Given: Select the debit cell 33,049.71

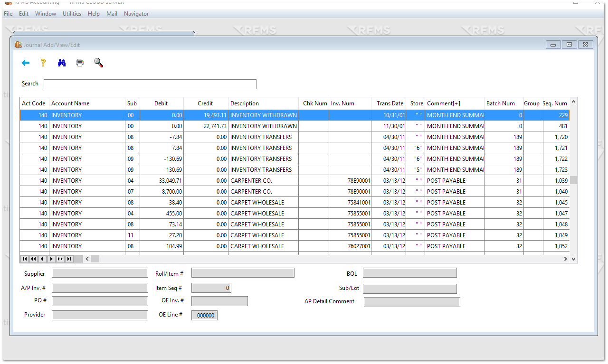Looking at the screenshot, I should tap(161, 181).
